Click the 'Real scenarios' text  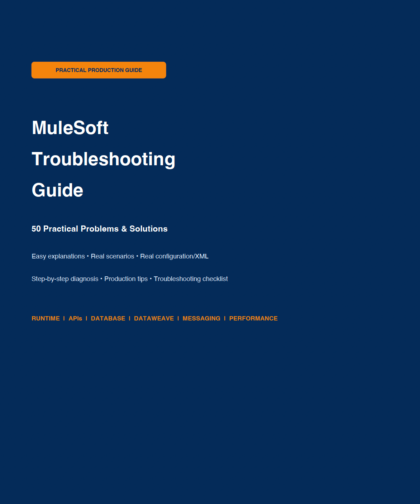[113, 256]
